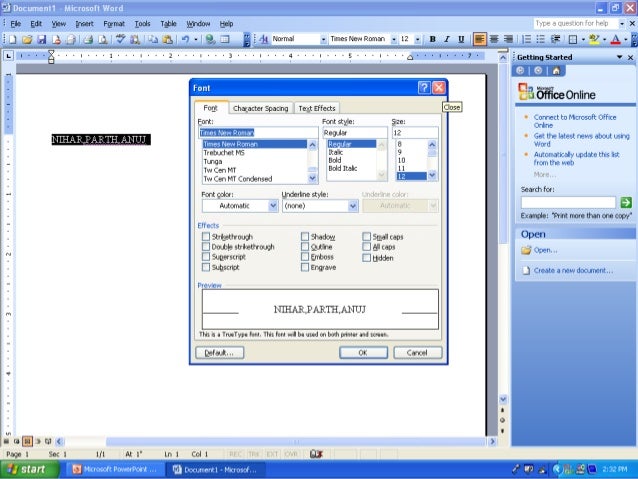Click the Copy toolbar icon
The width and height of the screenshot is (638, 479).
point(153,39)
